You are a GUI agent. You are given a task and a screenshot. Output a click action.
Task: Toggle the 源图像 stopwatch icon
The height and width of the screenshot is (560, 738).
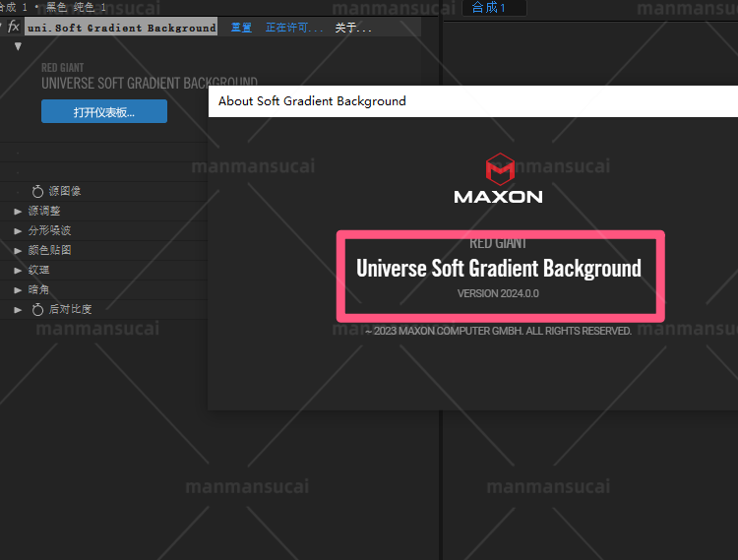pyautogui.click(x=37, y=191)
